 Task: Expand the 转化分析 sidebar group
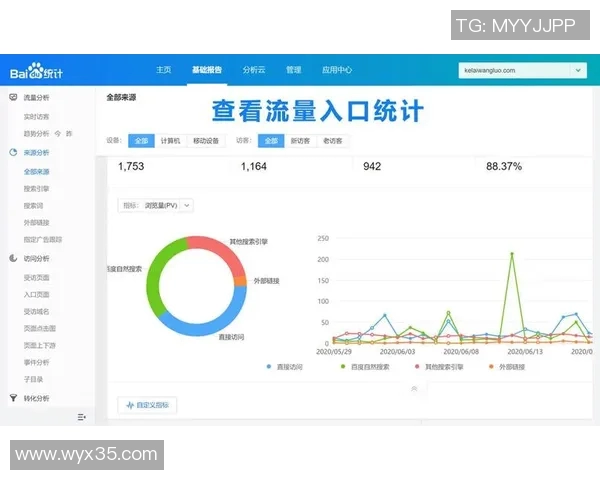click(x=36, y=398)
